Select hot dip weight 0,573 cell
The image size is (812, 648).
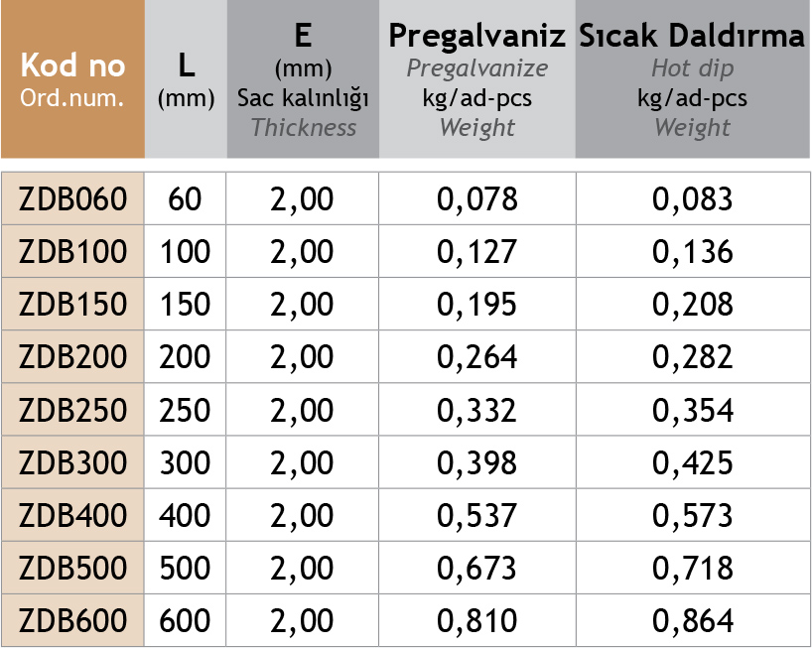[693, 515]
